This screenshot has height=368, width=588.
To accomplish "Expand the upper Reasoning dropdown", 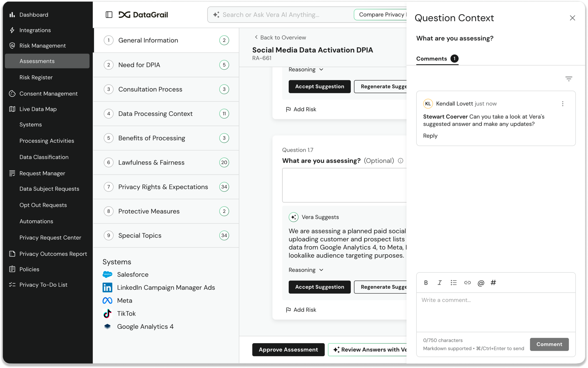I will [x=306, y=70].
